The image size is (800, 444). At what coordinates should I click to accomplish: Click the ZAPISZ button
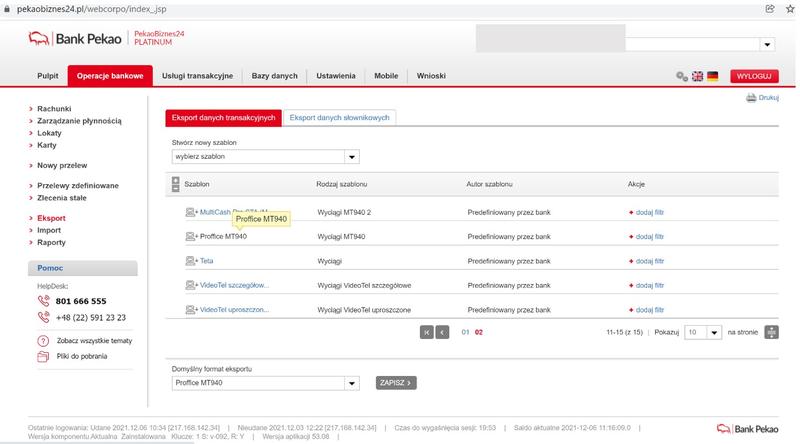pos(395,382)
